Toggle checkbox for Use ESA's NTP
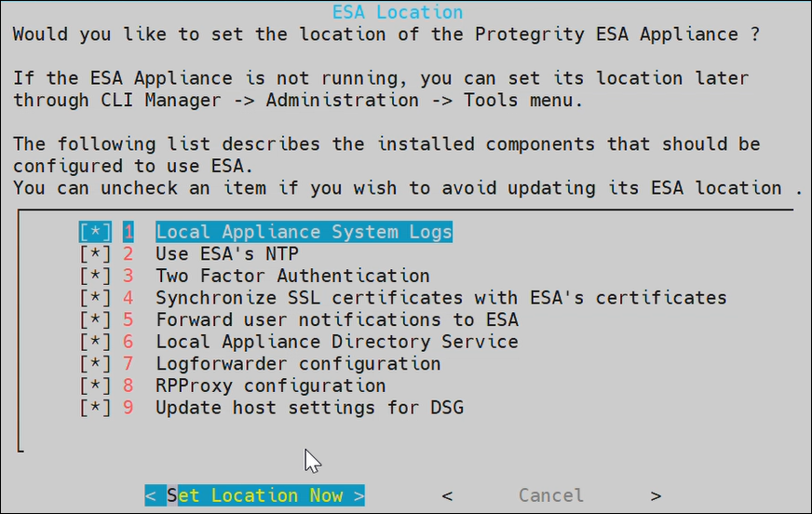Screen dimensions: 812x514 (95, 254)
